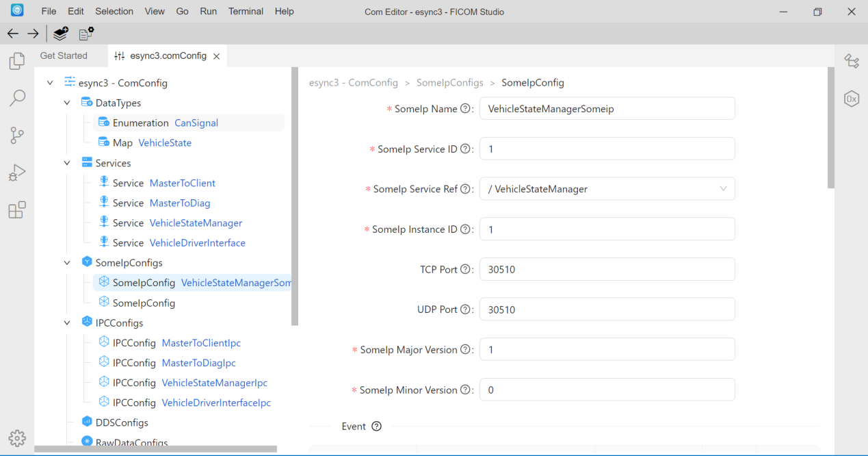Image resolution: width=868 pixels, height=456 pixels.
Task: Click SomeIpConfigs breadcrumb link
Action: 449,83
